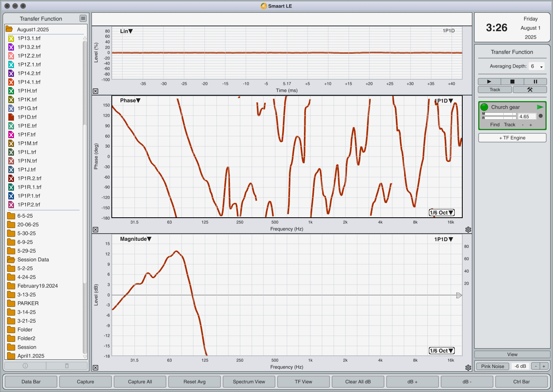The image size is (553, 392).
Task: Open the 1P1D trace selector in Phase plot
Action: (444, 101)
